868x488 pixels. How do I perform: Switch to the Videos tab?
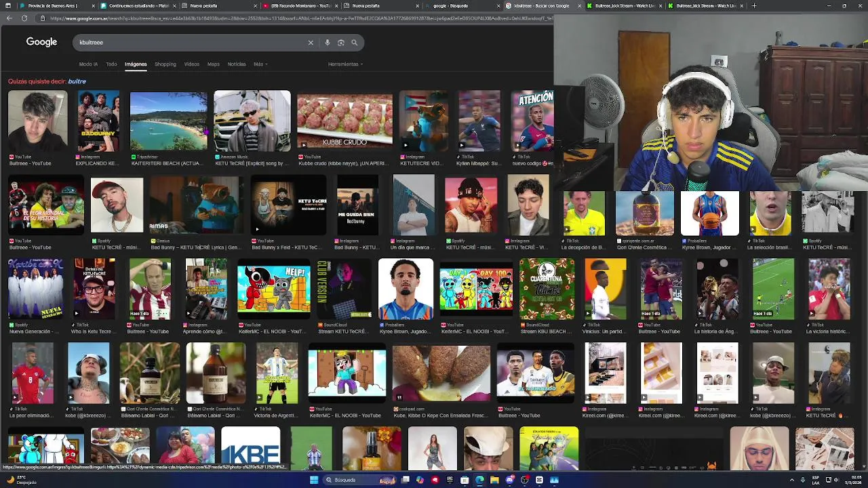pyautogui.click(x=192, y=64)
